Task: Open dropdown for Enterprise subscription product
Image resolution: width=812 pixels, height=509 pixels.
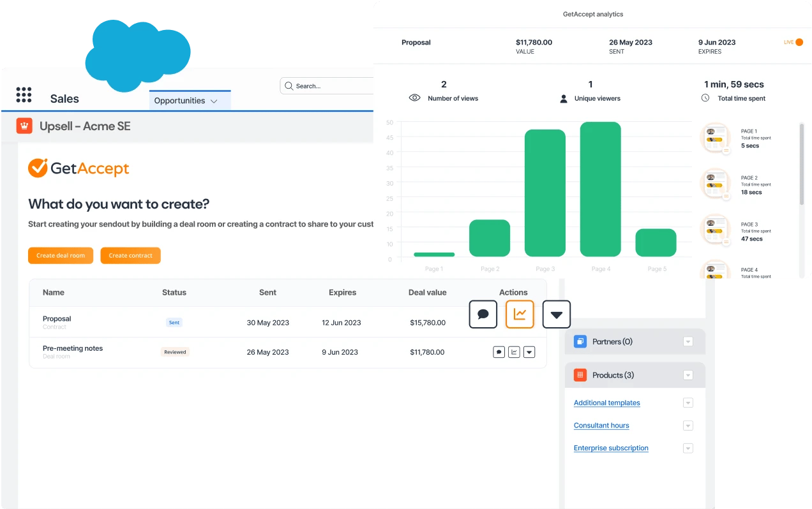Action: 688,448
